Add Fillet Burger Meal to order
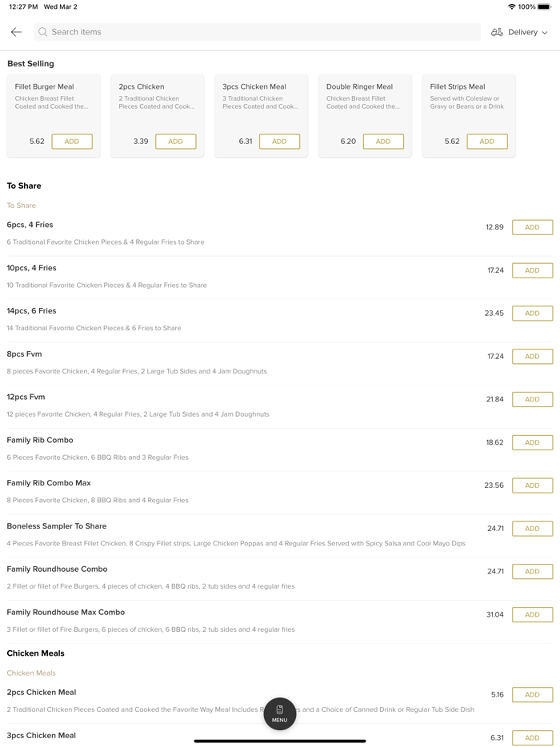Image resolution: width=560 pixels, height=747 pixels. (x=72, y=142)
